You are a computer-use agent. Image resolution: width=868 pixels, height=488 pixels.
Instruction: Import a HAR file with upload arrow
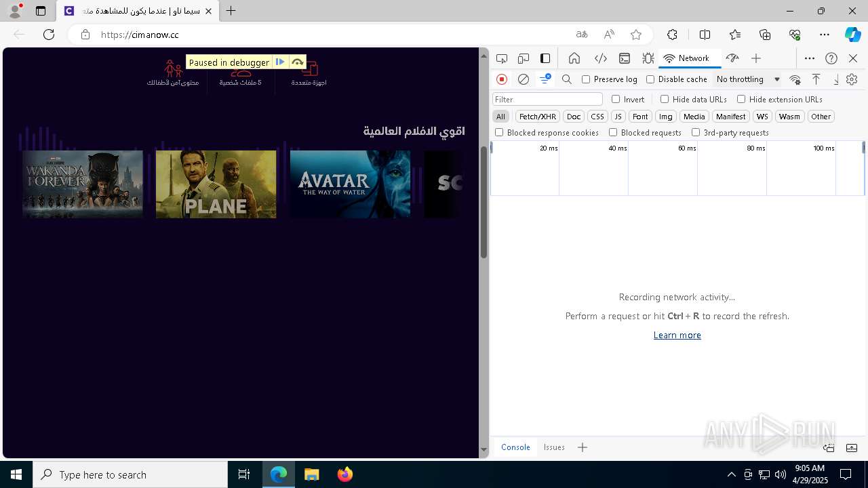(x=816, y=79)
